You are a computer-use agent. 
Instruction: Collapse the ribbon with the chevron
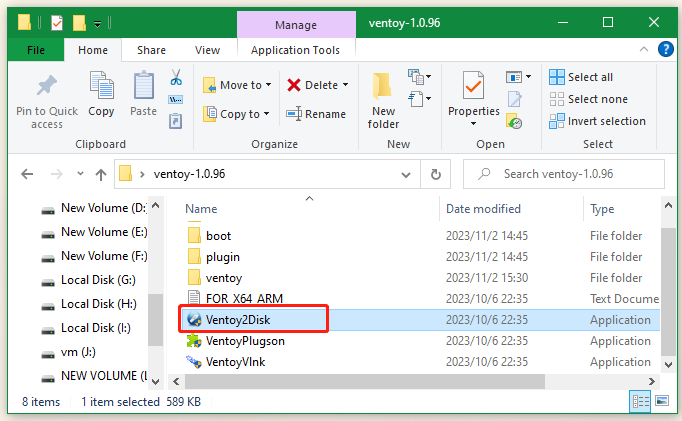[644, 49]
